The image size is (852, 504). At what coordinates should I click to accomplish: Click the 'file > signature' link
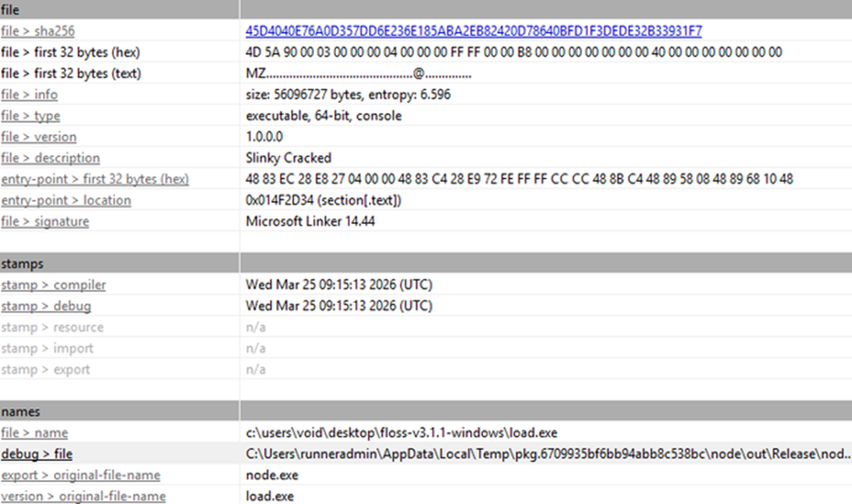pyautogui.click(x=45, y=221)
